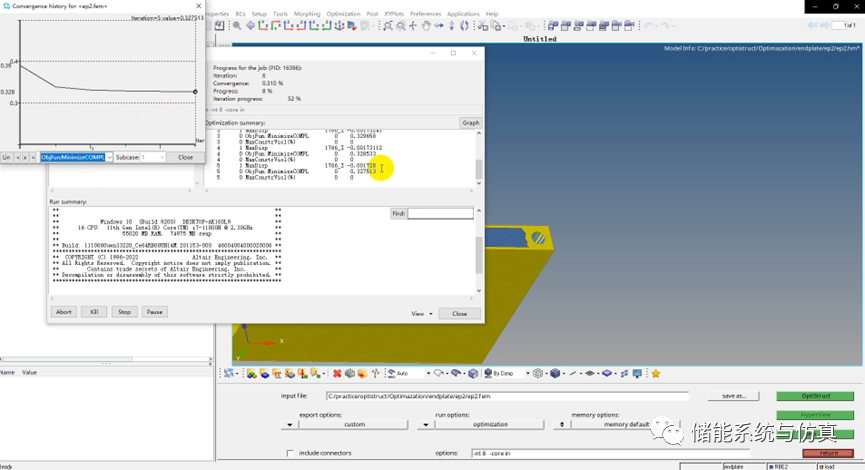Viewport: 865px width, 470px height.
Task: Click the options text field with -nt 8
Action: (x=610, y=453)
